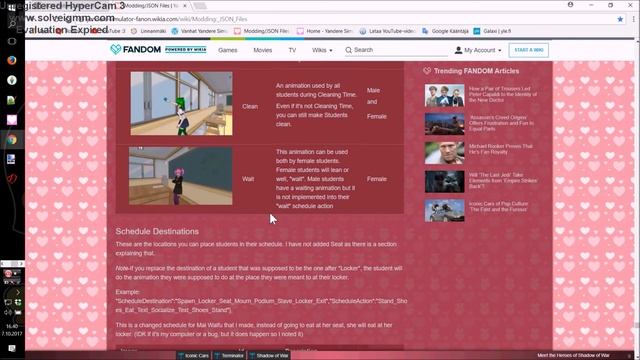Open Task View on the taskbar
The width and height of the screenshot is (640, 360).
click(x=11, y=41)
